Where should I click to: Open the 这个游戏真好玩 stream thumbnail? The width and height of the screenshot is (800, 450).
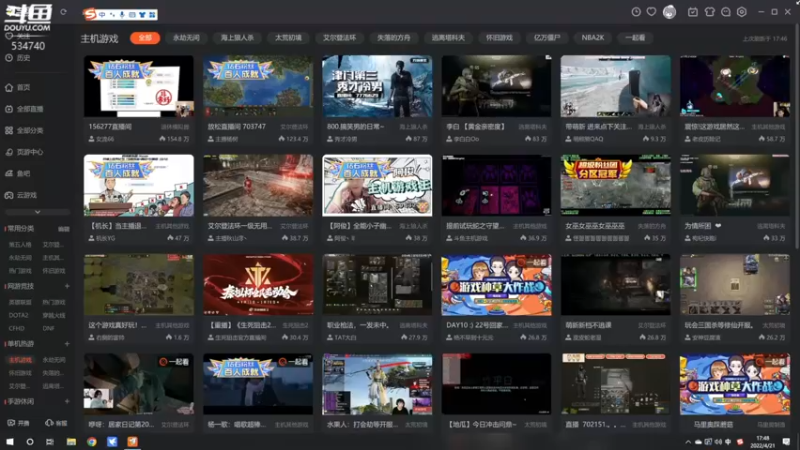[x=139, y=285]
